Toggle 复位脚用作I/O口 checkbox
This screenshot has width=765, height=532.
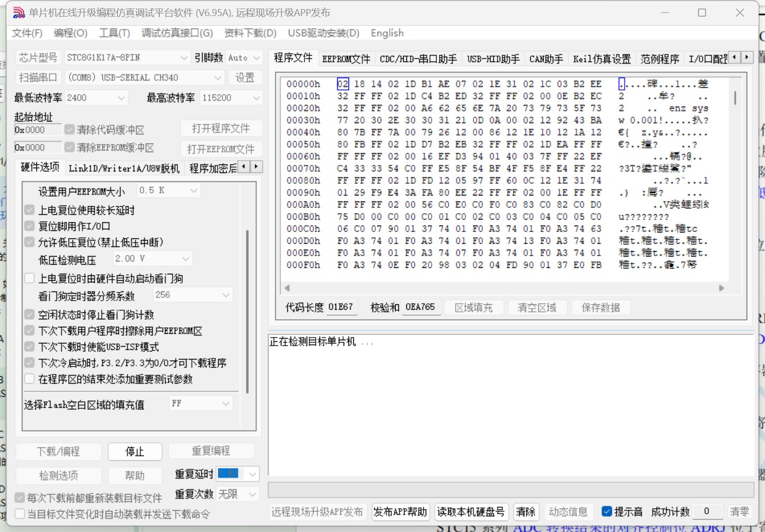click(29, 226)
